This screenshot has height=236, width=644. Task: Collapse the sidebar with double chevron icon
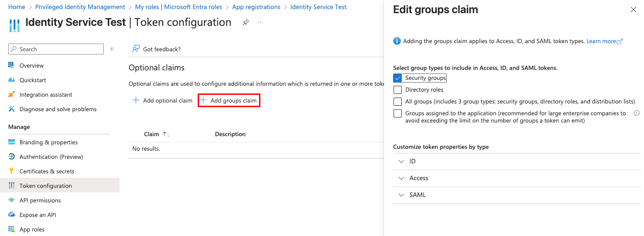[x=112, y=49]
